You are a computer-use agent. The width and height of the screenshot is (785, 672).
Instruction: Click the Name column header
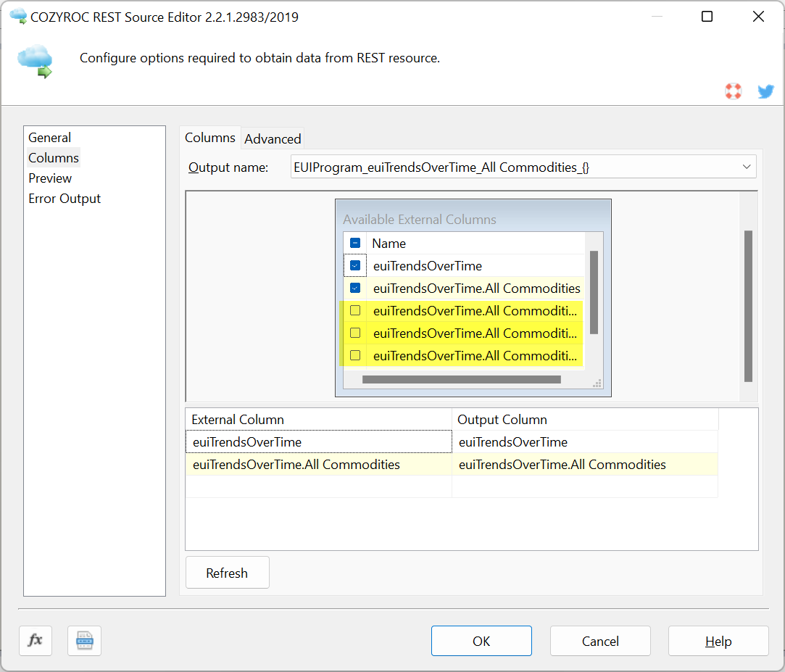coord(475,244)
